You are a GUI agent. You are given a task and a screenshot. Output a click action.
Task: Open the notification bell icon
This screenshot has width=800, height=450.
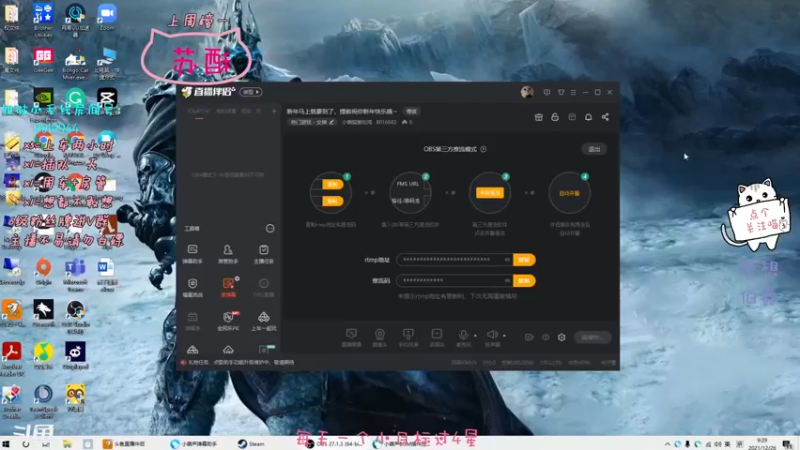pyautogui.click(x=588, y=117)
